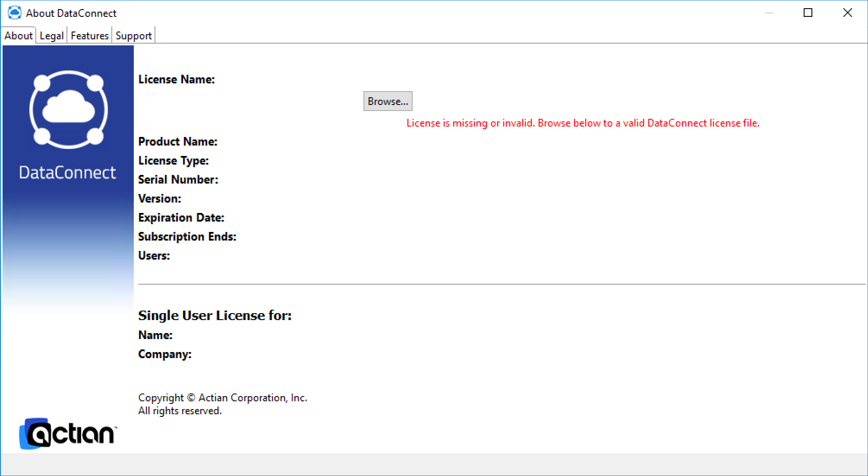The width and height of the screenshot is (868, 476).
Task: Click the License Name label
Action: point(176,79)
